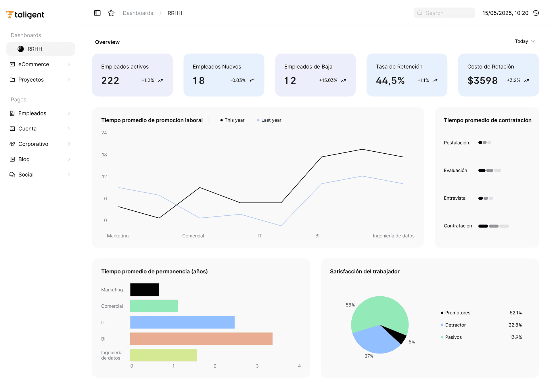Image resolution: width=552 pixels, height=392 pixels.
Task: Click the taligent logo
Action: 25,14
